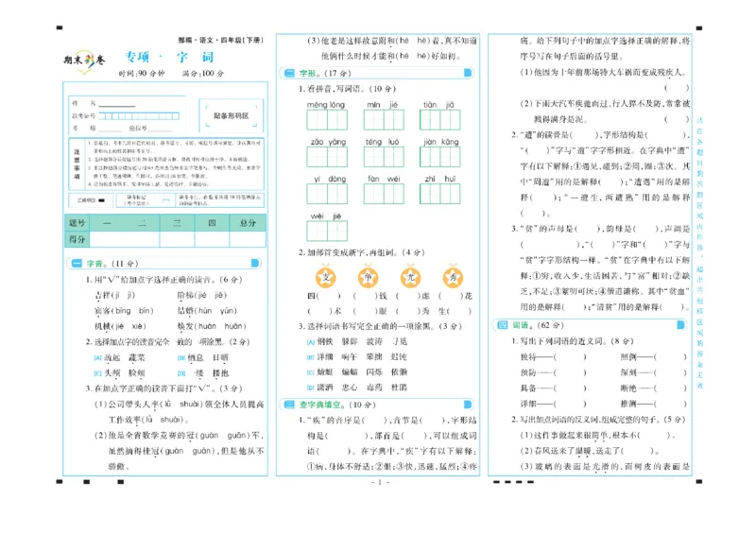This screenshot has height=535, width=756.
Task: Click writing grid under jiàn kāng
Action: [x=439, y=157]
